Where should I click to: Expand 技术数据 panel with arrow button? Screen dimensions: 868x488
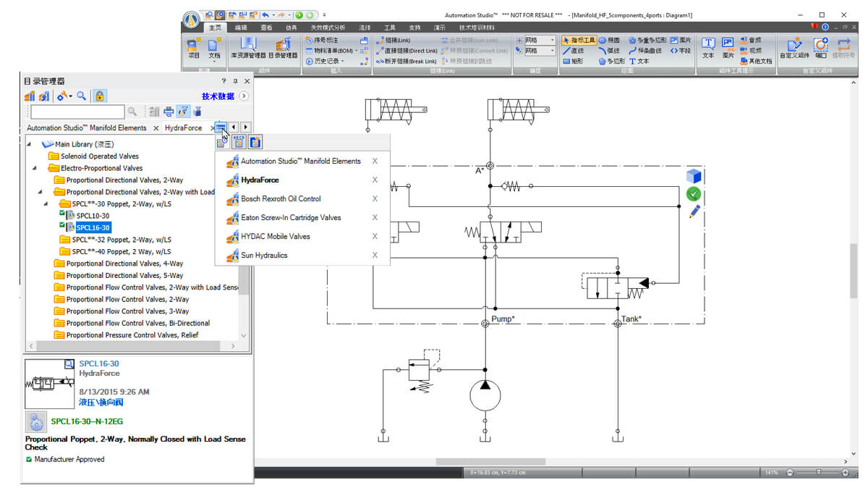[244, 96]
